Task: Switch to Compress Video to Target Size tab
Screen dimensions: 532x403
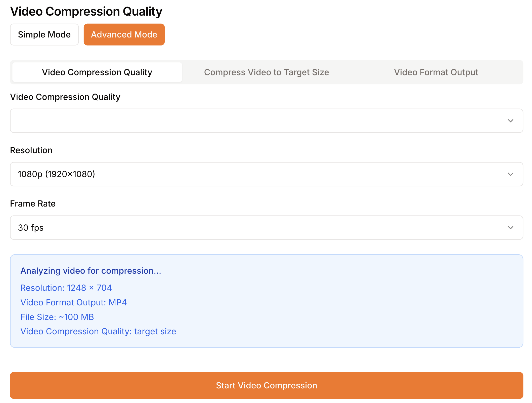Action: coord(267,72)
